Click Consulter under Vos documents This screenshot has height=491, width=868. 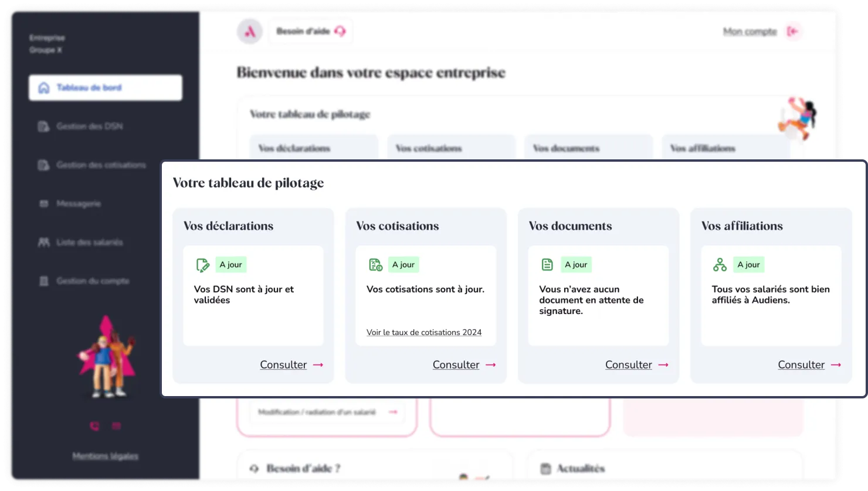click(636, 364)
